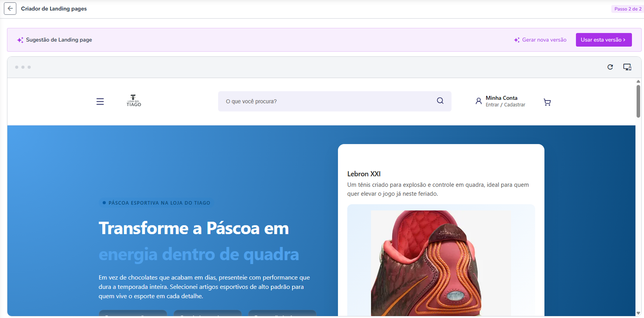Image resolution: width=644 pixels, height=318 pixels.
Task: Click the search magnifier icon
Action: pyautogui.click(x=440, y=101)
